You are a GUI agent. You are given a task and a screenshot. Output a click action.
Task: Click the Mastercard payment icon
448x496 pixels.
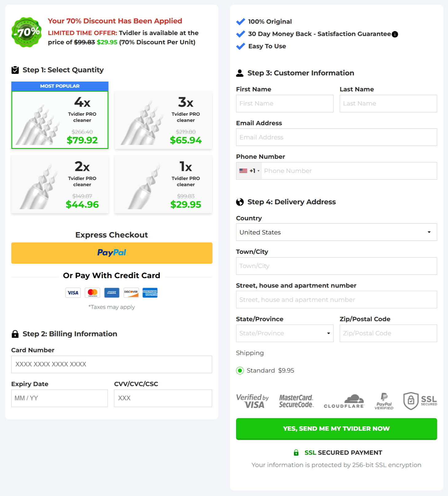(x=92, y=293)
